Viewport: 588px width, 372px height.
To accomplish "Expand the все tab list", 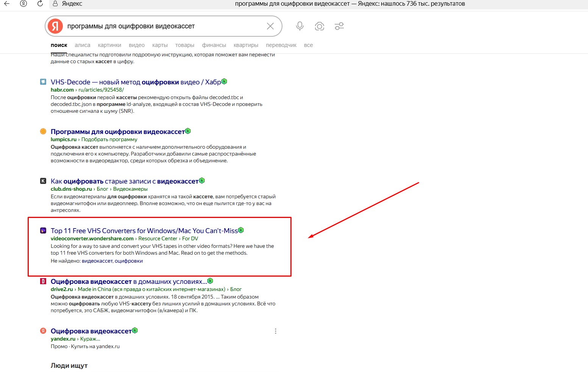I will [x=309, y=45].
